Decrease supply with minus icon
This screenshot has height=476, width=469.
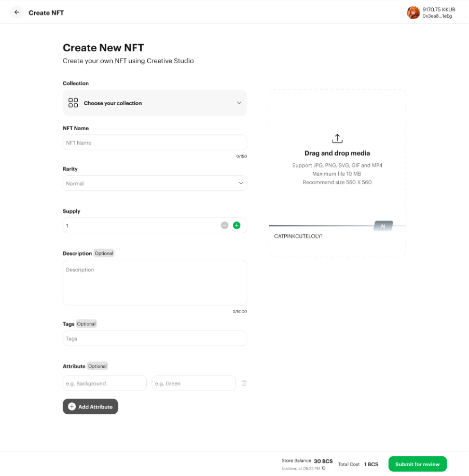coord(225,226)
